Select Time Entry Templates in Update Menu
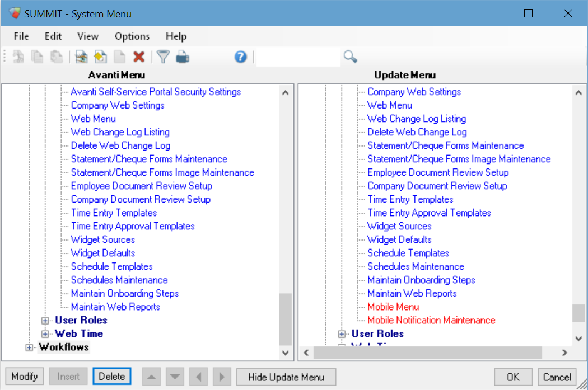Viewport: 588px width, 390px height. [410, 199]
